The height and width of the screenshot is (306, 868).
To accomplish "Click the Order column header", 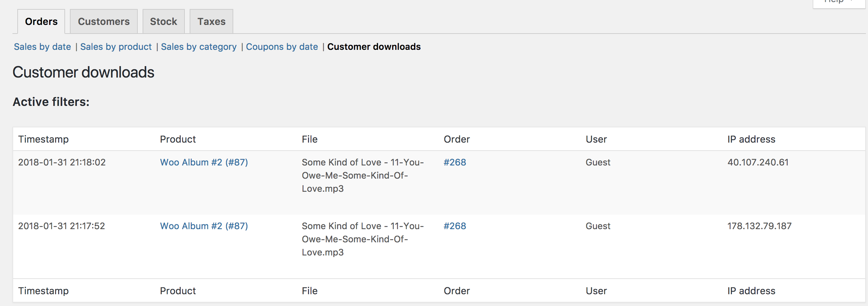I will pyautogui.click(x=457, y=139).
